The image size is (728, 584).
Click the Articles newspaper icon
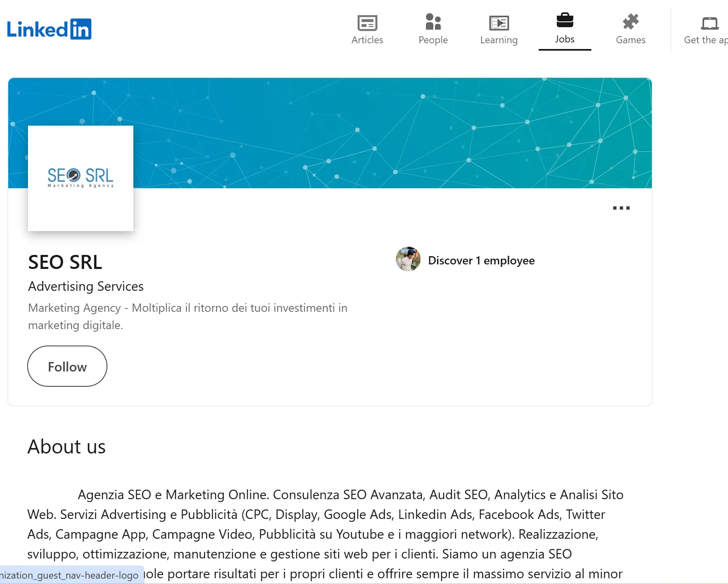coord(367,23)
